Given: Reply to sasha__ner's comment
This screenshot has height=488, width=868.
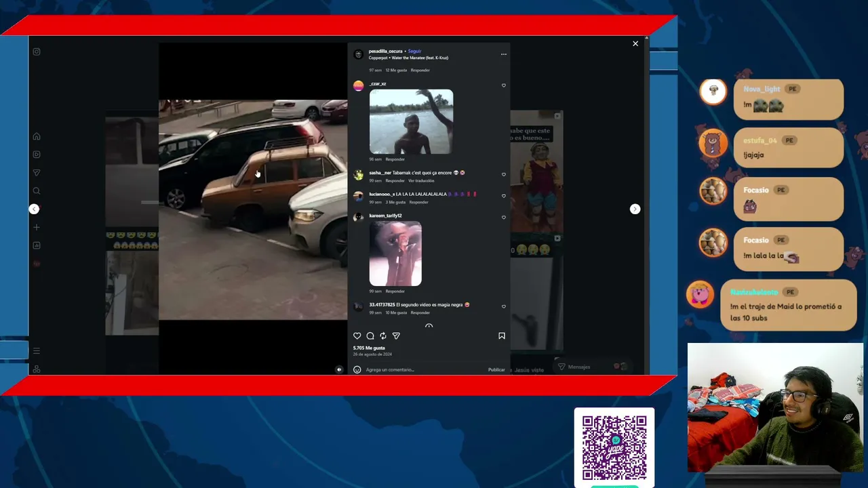Looking at the screenshot, I should coord(395,181).
